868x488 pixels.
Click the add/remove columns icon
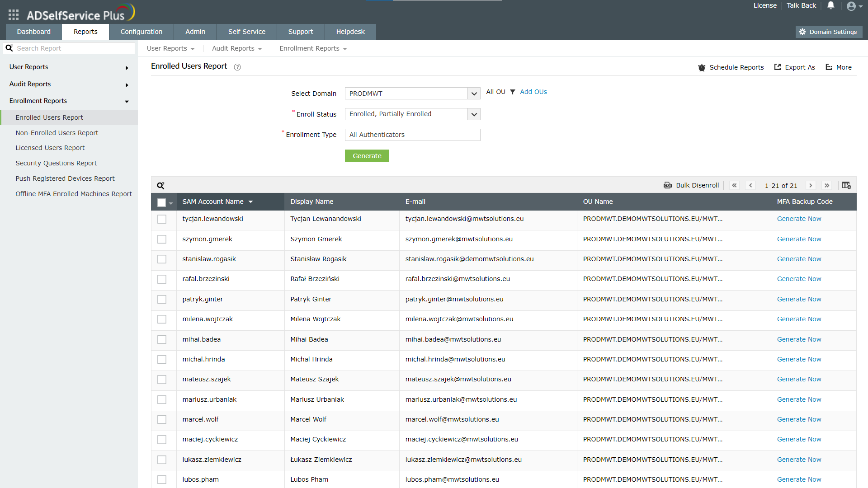pos(846,185)
